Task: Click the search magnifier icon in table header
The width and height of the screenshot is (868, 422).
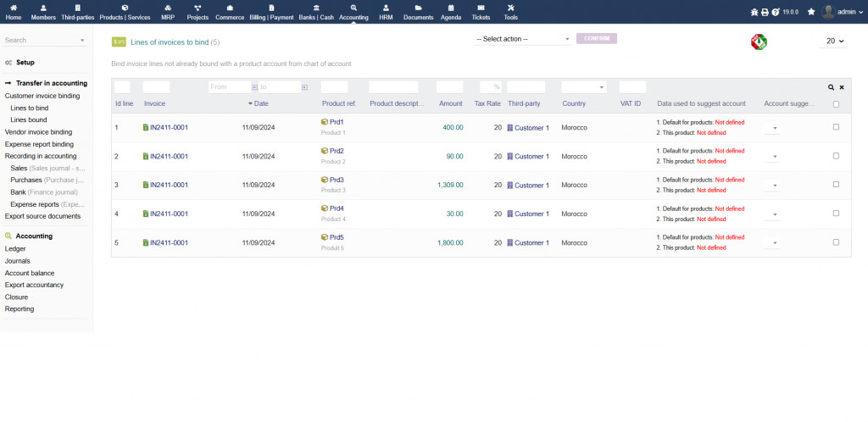Action: click(832, 87)
